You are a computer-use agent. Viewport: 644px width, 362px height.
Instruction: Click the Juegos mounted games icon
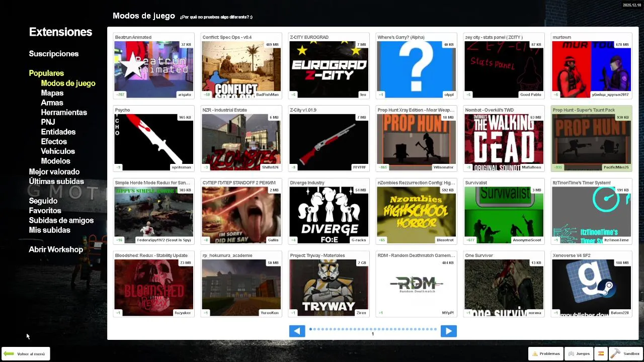point(571,354)
